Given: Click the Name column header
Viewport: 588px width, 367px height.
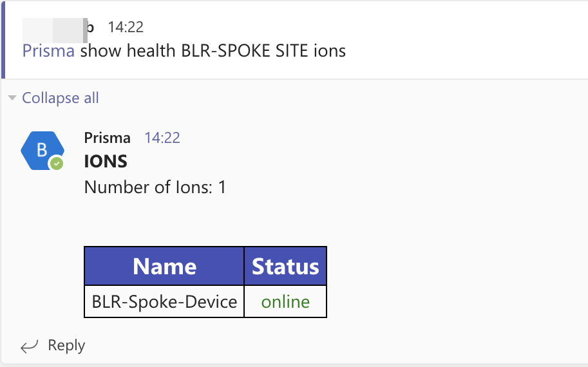Looking at the screenshot, I should [x=164, y=267].
